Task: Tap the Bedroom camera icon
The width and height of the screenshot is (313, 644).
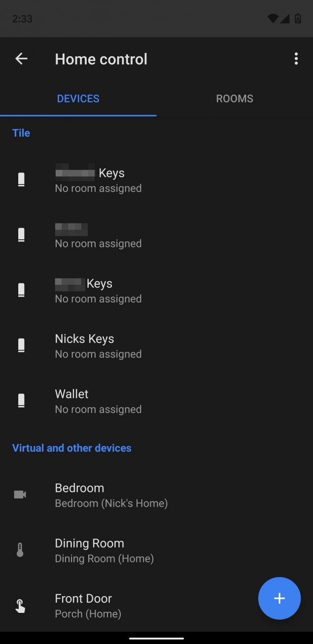Action: coord(20,494)
